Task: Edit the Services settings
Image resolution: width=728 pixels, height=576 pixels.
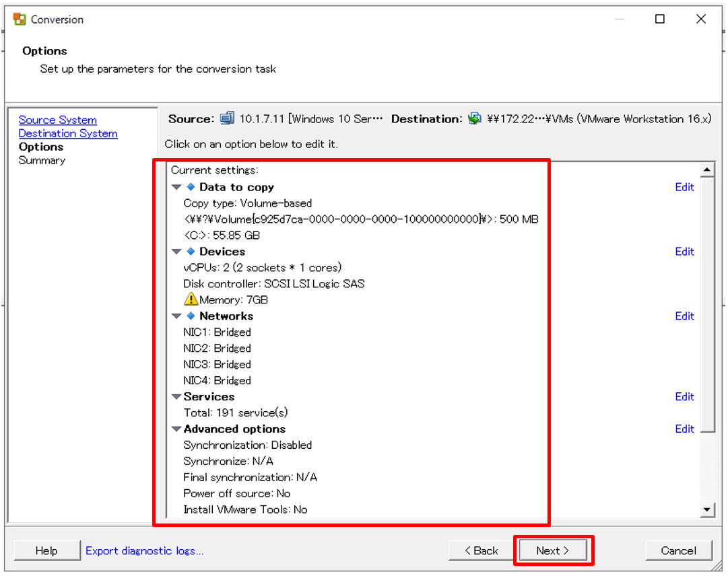Action: coord(684,396)
